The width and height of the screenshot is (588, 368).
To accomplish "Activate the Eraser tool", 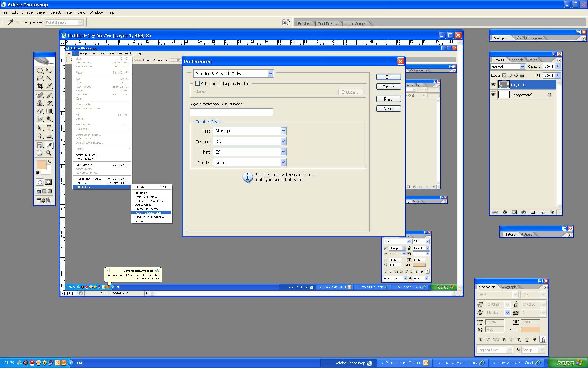I will (x=40, y=111).
